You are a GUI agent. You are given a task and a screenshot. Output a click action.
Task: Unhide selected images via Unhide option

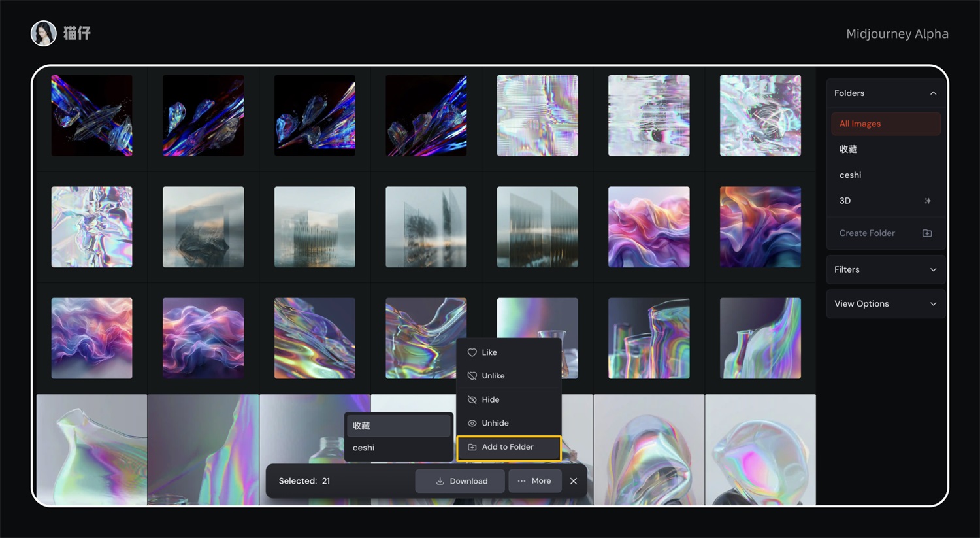[x=495, y=423]
